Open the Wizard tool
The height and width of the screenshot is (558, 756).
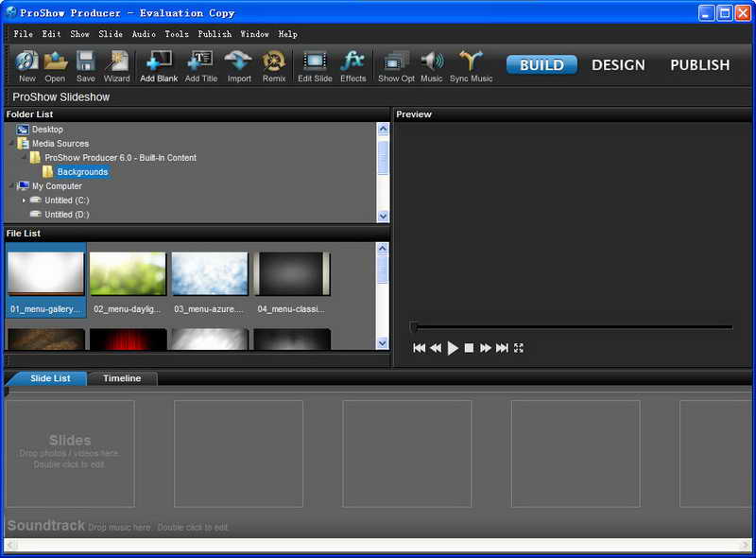tap(117, 65)
